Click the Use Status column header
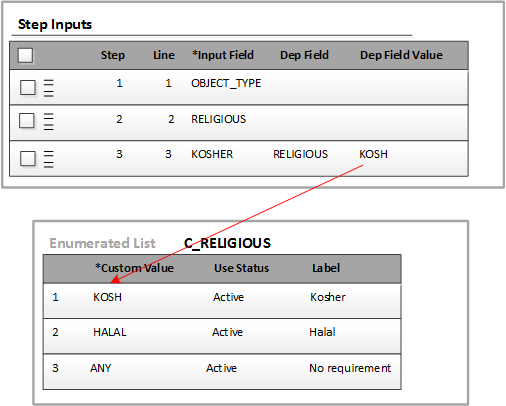 click(x=241, y=268)
